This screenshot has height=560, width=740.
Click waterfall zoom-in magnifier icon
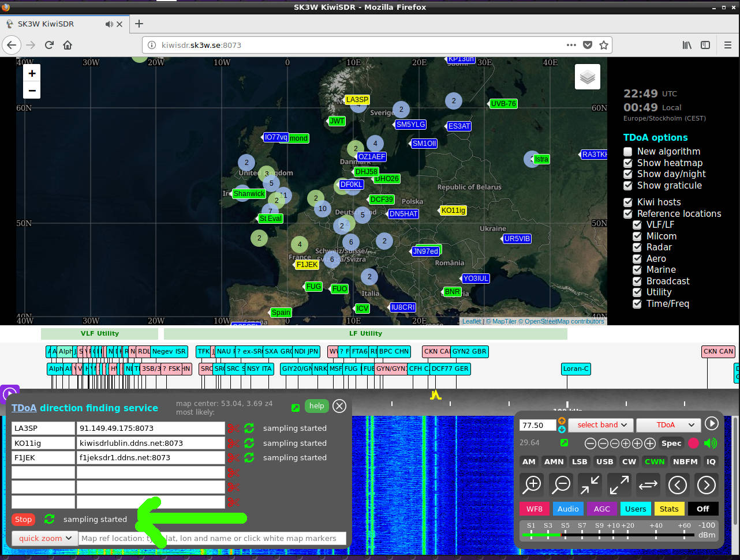[x=532, y=485]
